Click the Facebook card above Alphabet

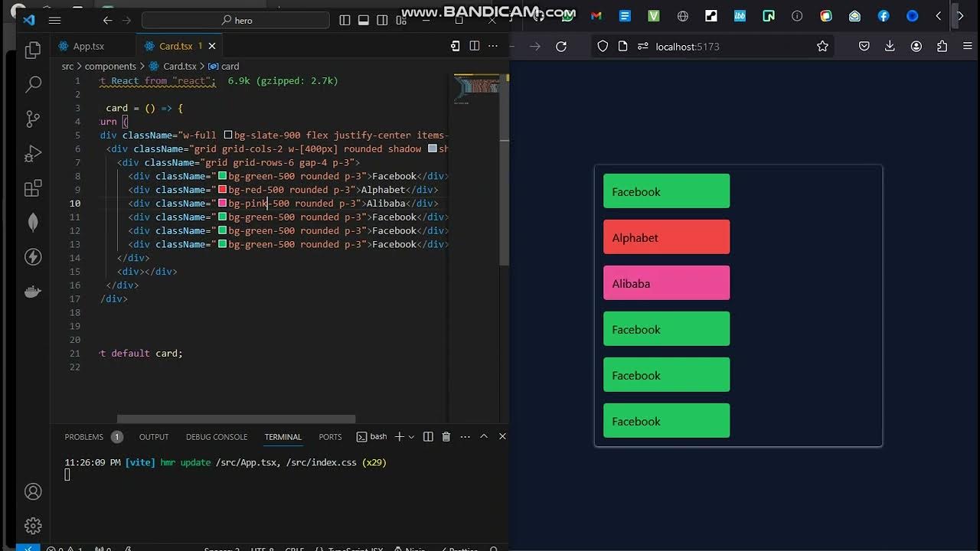coord(666,191)
